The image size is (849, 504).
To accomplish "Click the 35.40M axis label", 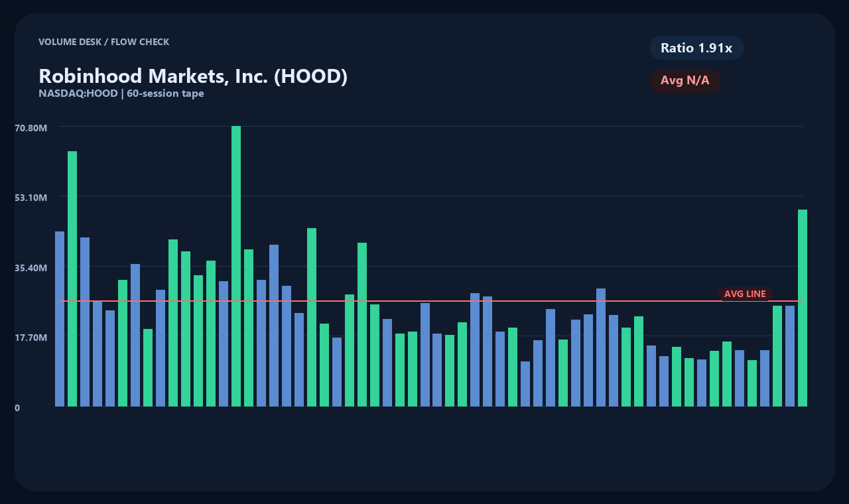I will (x=31, y=268).
